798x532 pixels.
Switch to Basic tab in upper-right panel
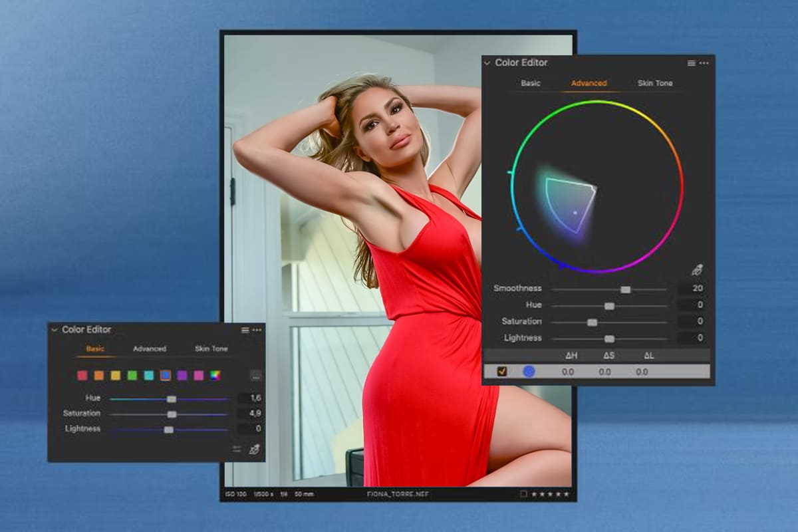[531, 83]
